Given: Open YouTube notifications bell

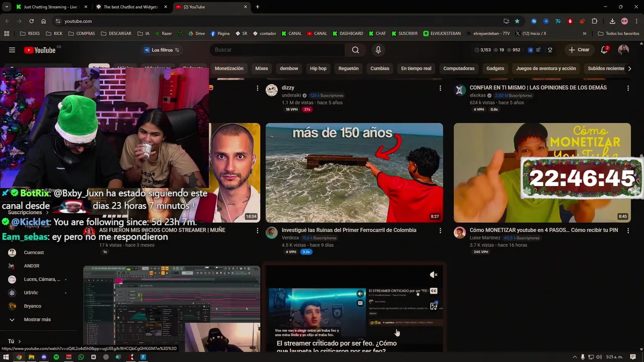Looking at the screenshot, I should click(x=605, y=50).
